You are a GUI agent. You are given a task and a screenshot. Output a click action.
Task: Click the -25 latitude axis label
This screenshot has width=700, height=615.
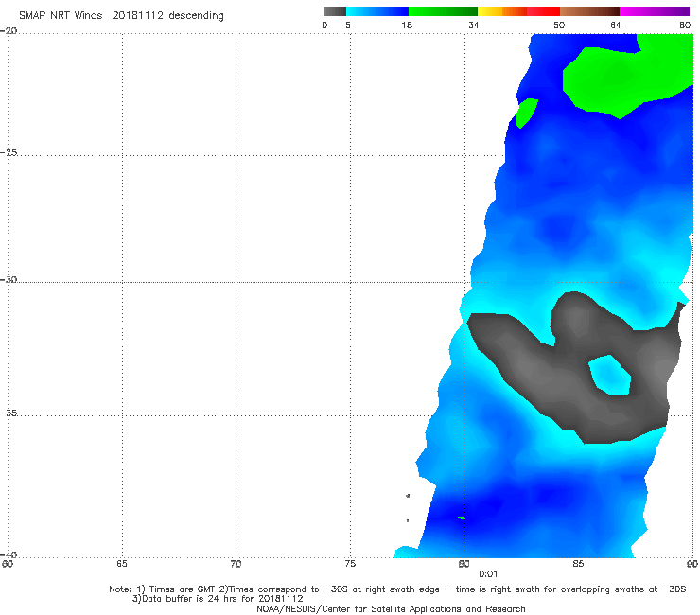9,152
